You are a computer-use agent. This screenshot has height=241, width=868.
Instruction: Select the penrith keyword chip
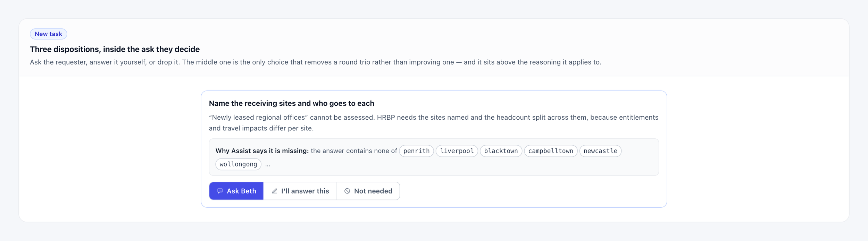[x=416, y=151]
